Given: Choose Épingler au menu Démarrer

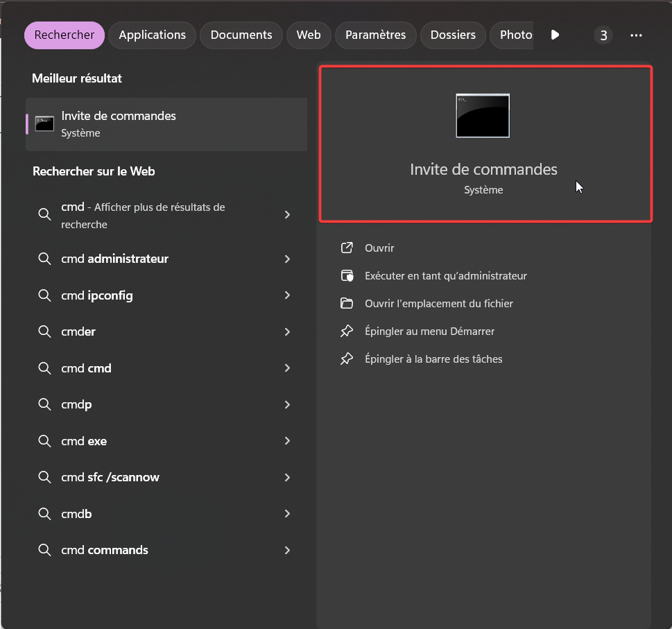Looking at the screenshot, I should coord(429,331).
